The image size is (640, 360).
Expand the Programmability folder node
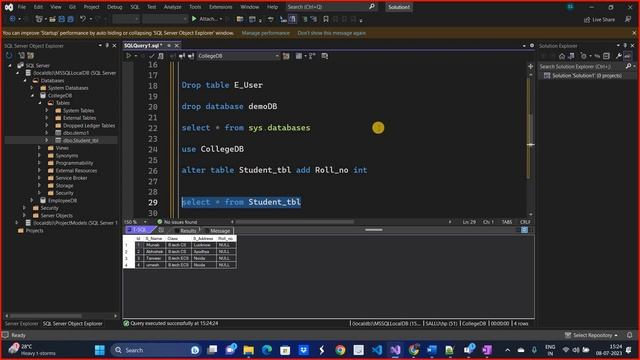point(40,163)
